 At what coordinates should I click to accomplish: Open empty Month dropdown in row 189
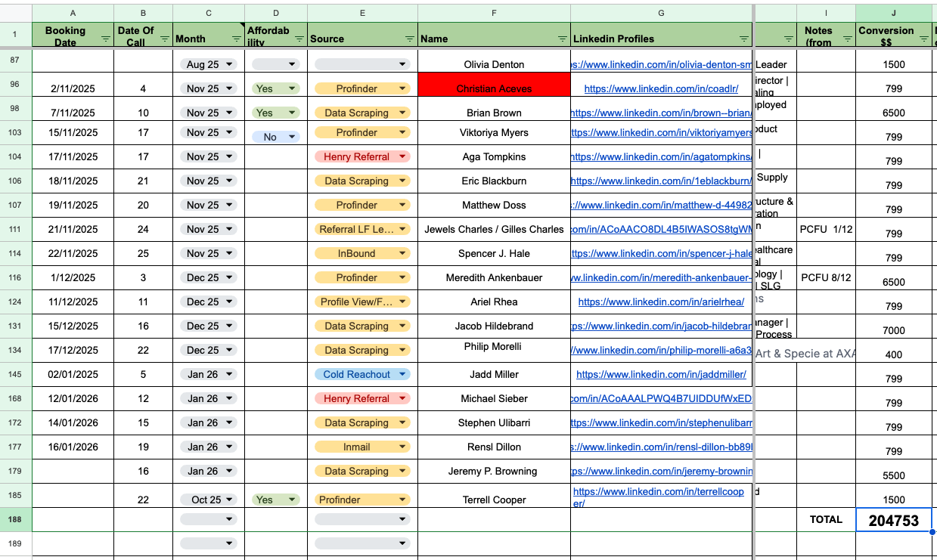pos(209,543)
